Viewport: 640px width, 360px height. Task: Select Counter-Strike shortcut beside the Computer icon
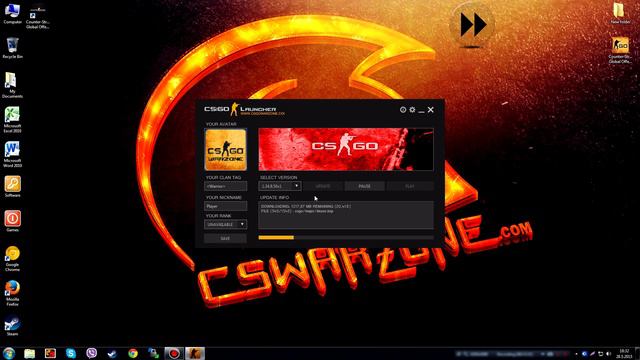point(38,18)
